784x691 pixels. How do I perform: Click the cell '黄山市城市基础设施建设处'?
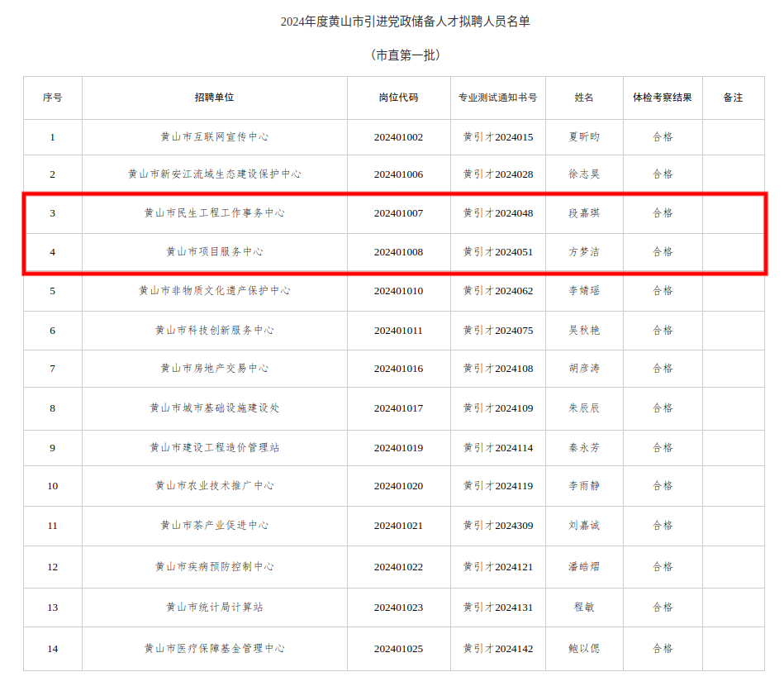pyautogui.click(x=215, y=408)
